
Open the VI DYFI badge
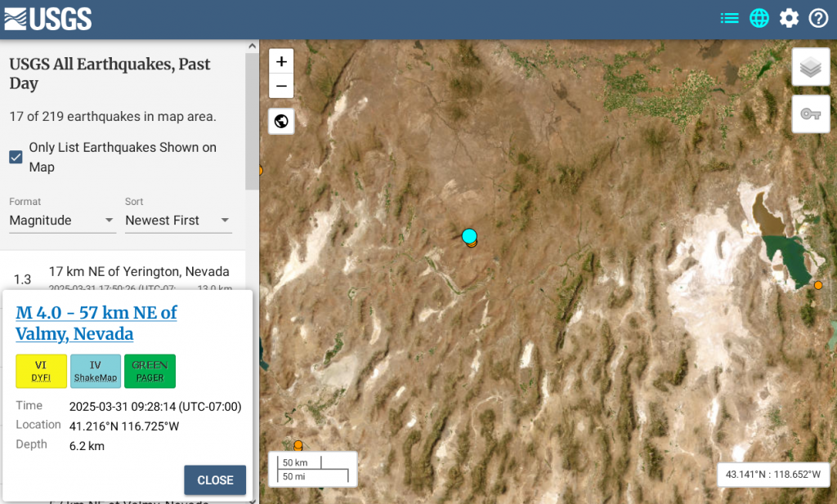(x=41, y=371)
